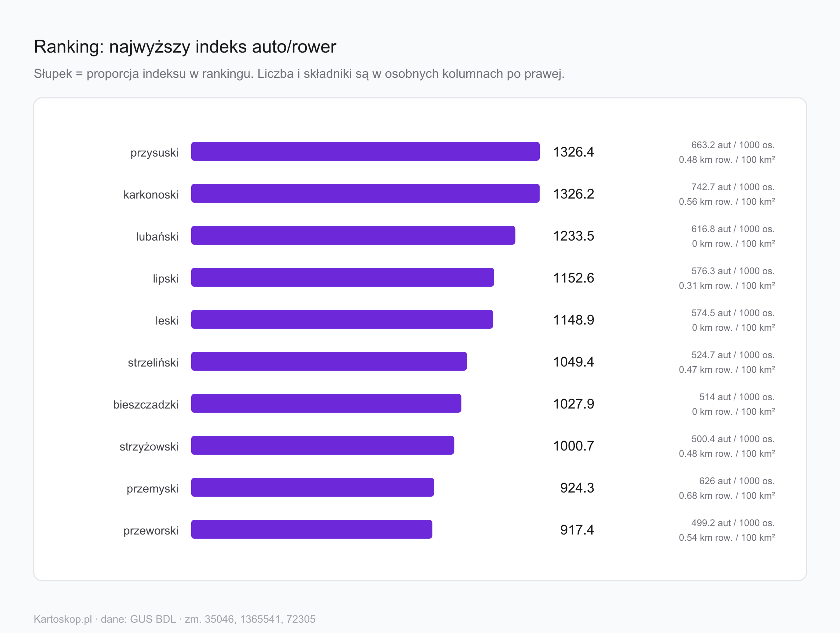Click the label 'karkonoski'
This screenshot has height=633, width=840.
click(151, 194)
